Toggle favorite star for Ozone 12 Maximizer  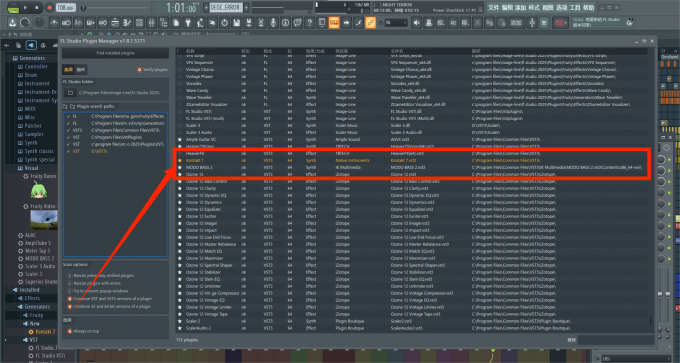pyautogui.click(x=180, y=258)
